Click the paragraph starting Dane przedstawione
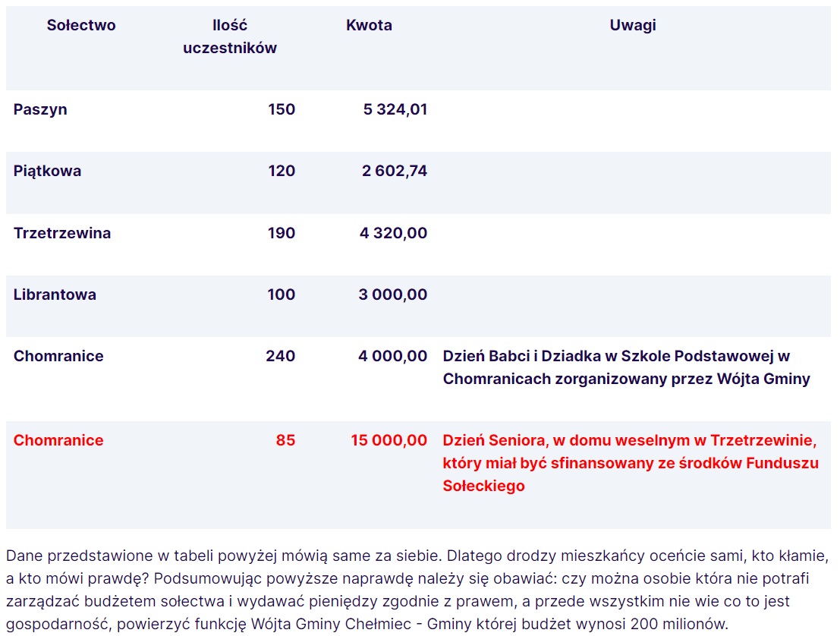The height and width of the screenshot is (636, 840). coord(417,590)
